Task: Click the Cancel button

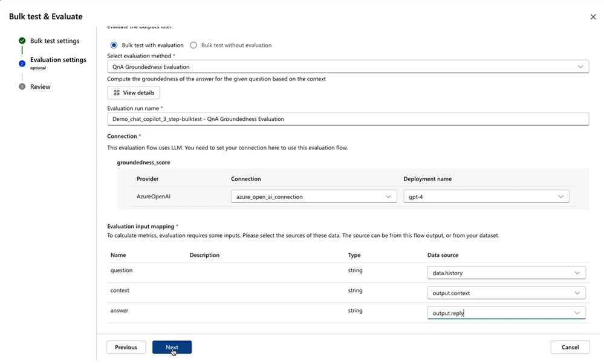Action: [x=570, y=347]
